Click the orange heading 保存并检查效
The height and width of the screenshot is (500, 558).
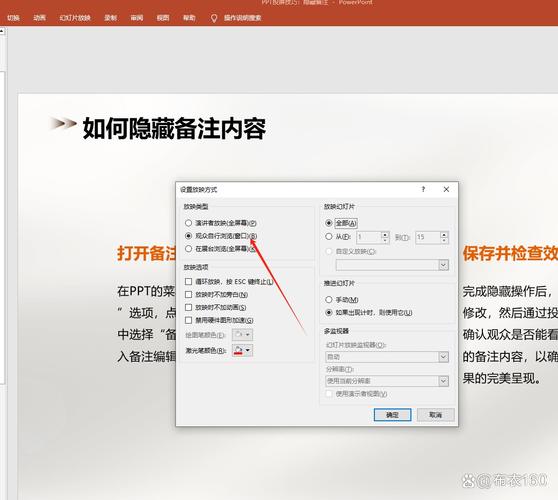[510, 253]
